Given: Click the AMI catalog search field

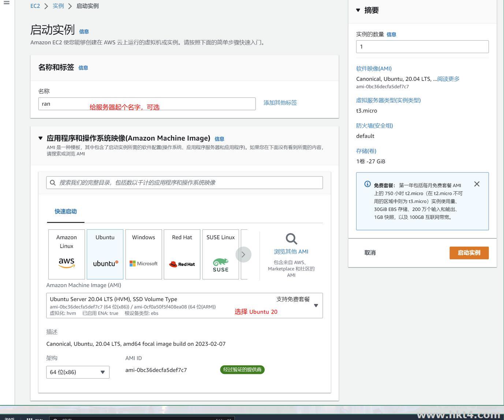Looking at the screenshot, I should pyautogui.click(x=184, y=183).
